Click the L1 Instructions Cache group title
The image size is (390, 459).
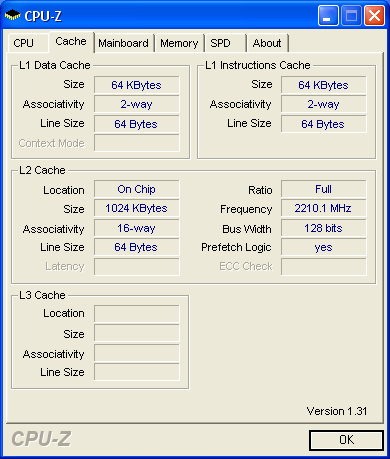(258, 65)
